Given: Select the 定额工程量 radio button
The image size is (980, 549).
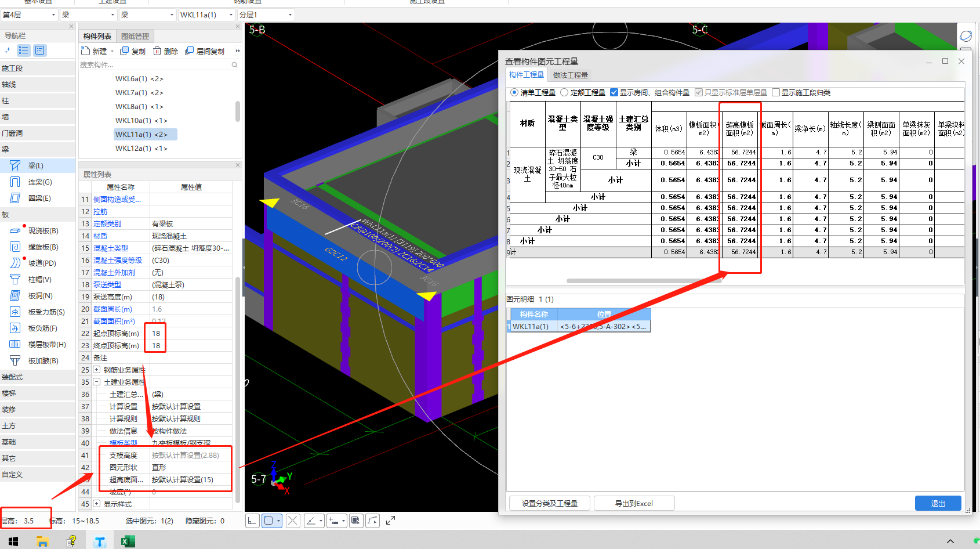Looking at the screenshot, I should [564, 92].
